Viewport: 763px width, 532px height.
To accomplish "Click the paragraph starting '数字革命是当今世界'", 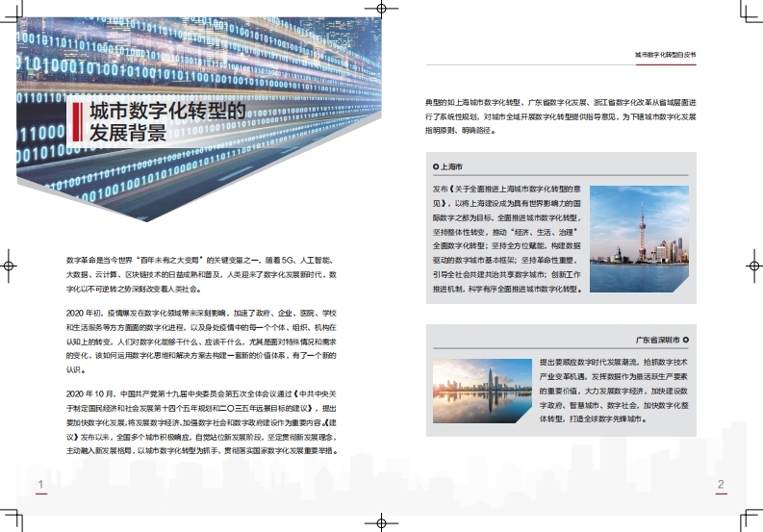I will click(x=201, y=274).
